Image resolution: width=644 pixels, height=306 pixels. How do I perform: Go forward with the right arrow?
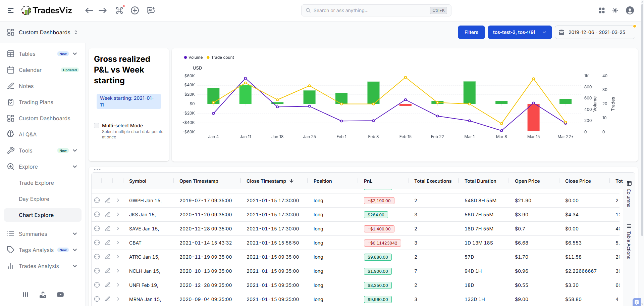pos(103,10)
